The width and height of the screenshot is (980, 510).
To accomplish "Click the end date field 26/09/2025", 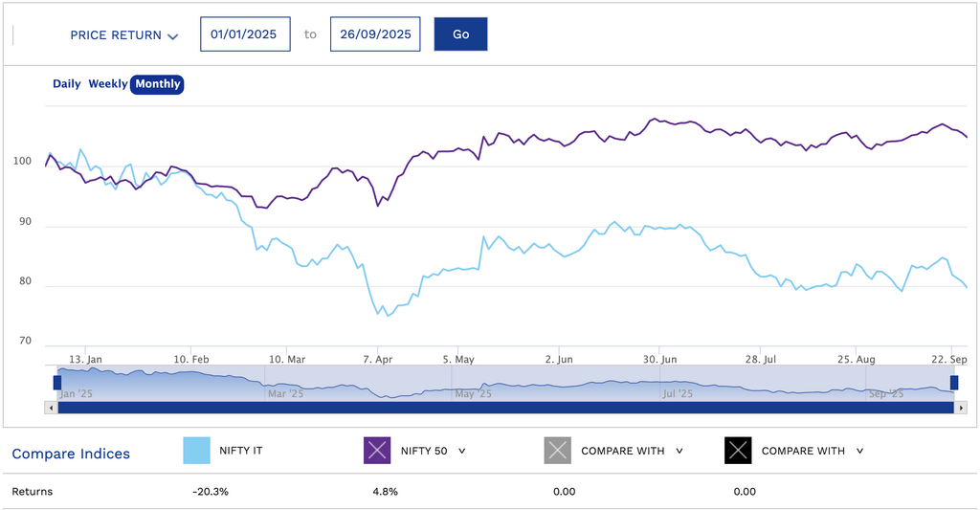I will pos(375,34).
